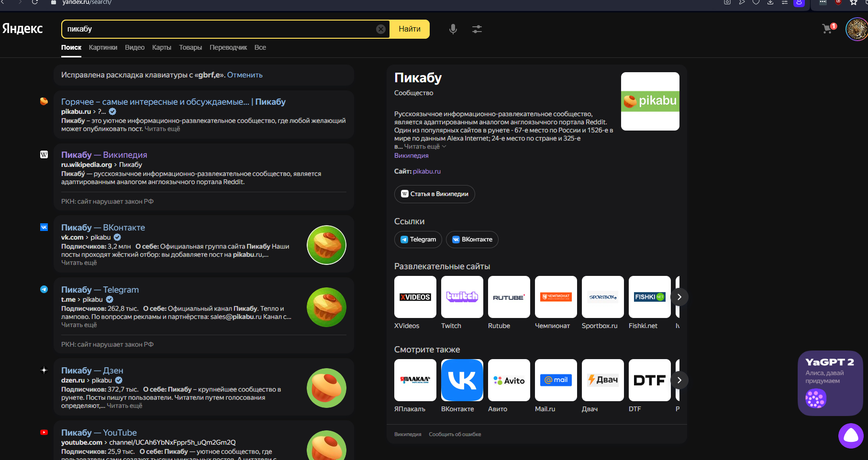Open the Twitch site tile
The width and height of the screenshot is (868, 460).
click(462, 297)
